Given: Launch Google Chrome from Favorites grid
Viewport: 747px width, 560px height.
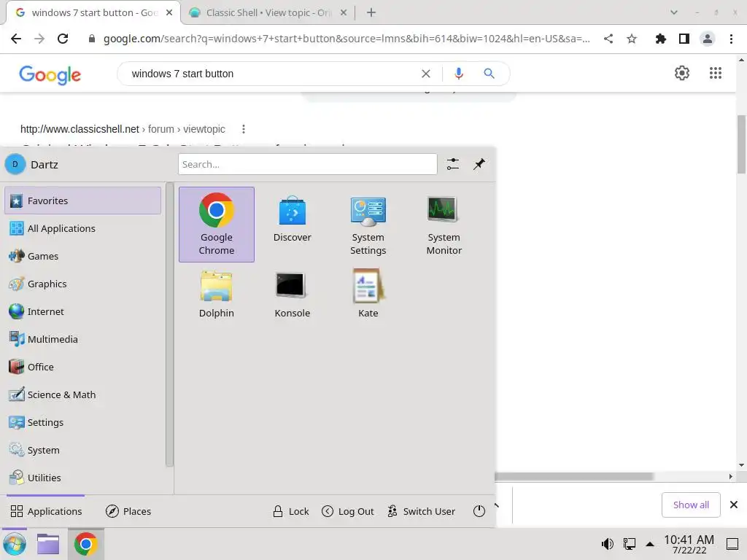Looking at the screenshot, I should (x=216, y=225).
